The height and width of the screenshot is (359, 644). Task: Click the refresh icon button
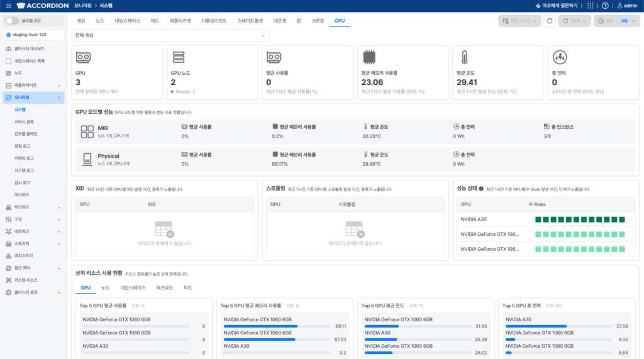pyautogui.click(x=550, y=21)
